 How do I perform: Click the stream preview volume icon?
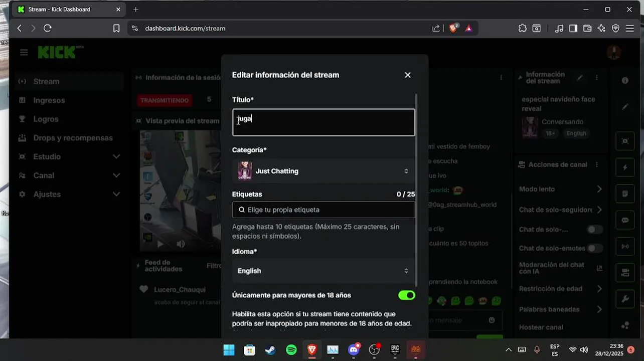click(181, 244)
